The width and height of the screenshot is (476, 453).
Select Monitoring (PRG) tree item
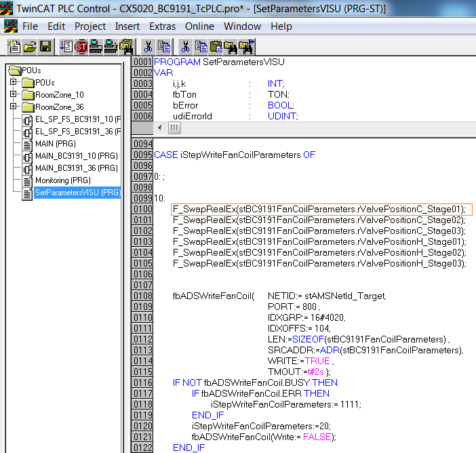[63, 180]
